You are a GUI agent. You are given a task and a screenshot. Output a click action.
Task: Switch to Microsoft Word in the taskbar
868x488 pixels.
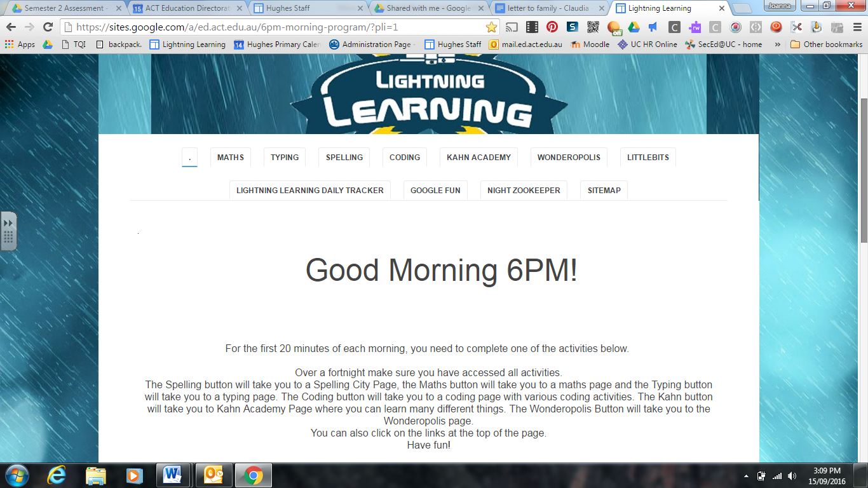(x=172, y=475)
